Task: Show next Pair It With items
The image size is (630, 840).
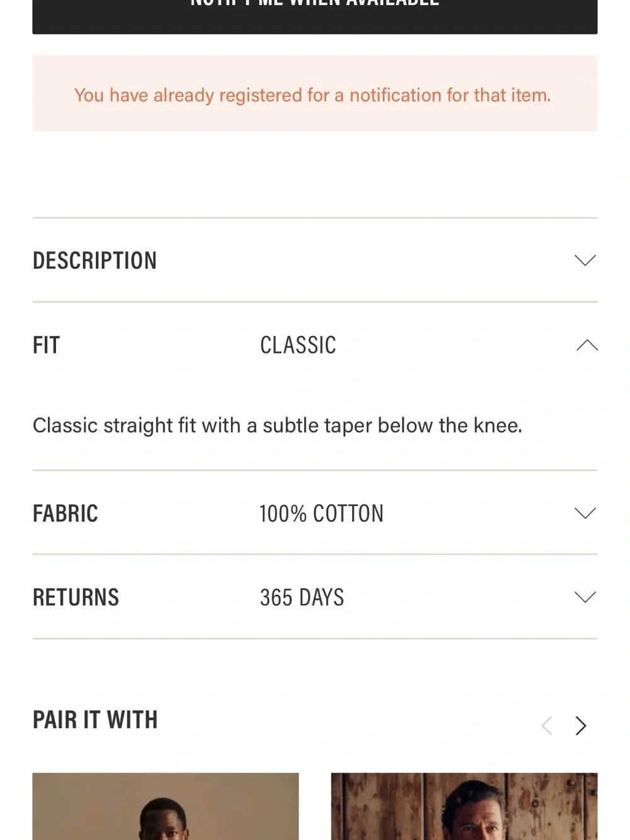Action: point(581,725)
